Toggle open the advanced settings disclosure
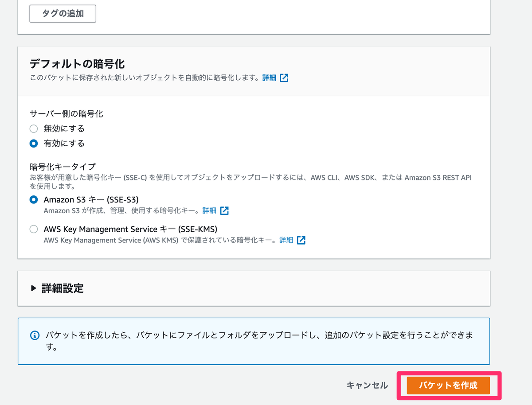 (x=33, y=288)
